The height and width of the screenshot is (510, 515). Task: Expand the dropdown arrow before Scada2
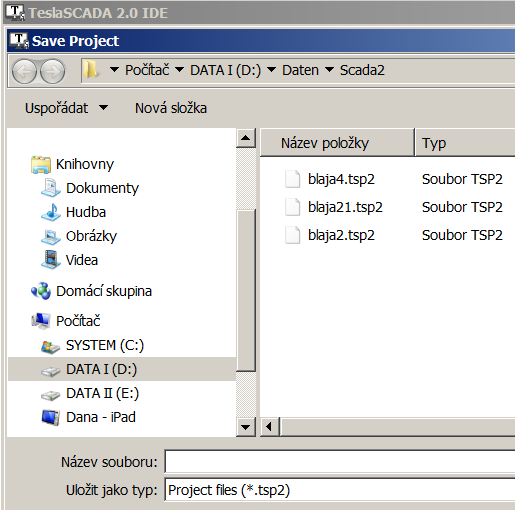pyautogui.click(x=329, y=70)
